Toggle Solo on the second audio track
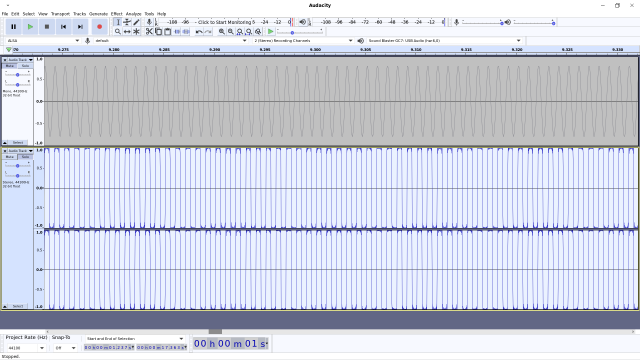This screenshot has width=640, height=360. click(x=25, y=157)
